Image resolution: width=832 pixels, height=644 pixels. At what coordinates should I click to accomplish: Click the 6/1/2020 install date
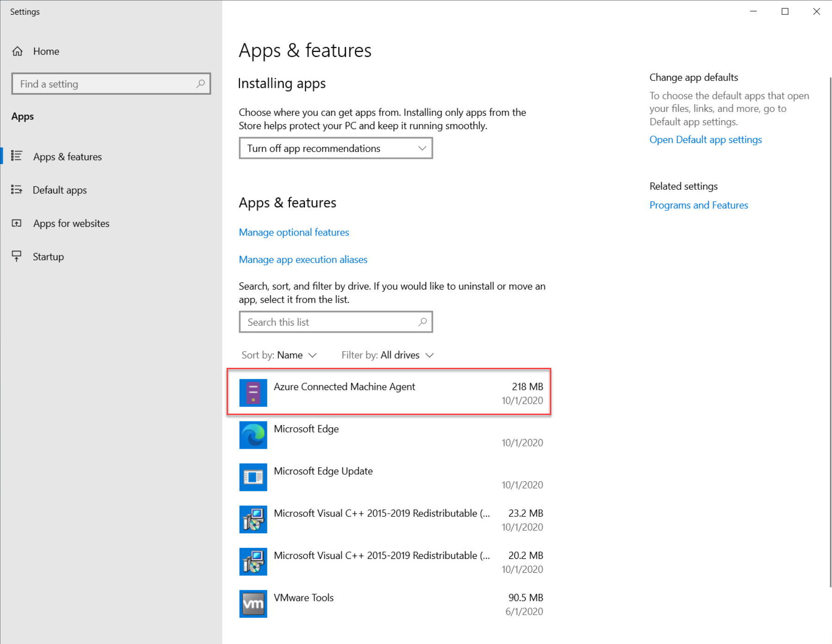[524, 611]
